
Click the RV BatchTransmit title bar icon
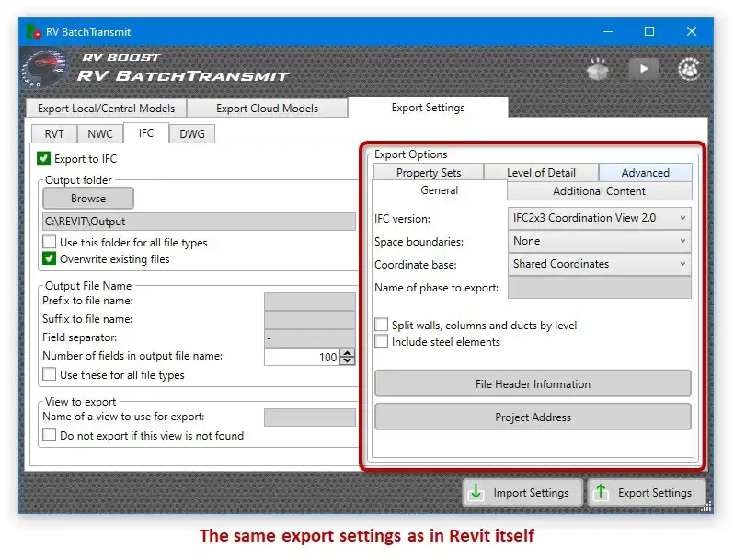pyautogui.click(x=34, y=32)
